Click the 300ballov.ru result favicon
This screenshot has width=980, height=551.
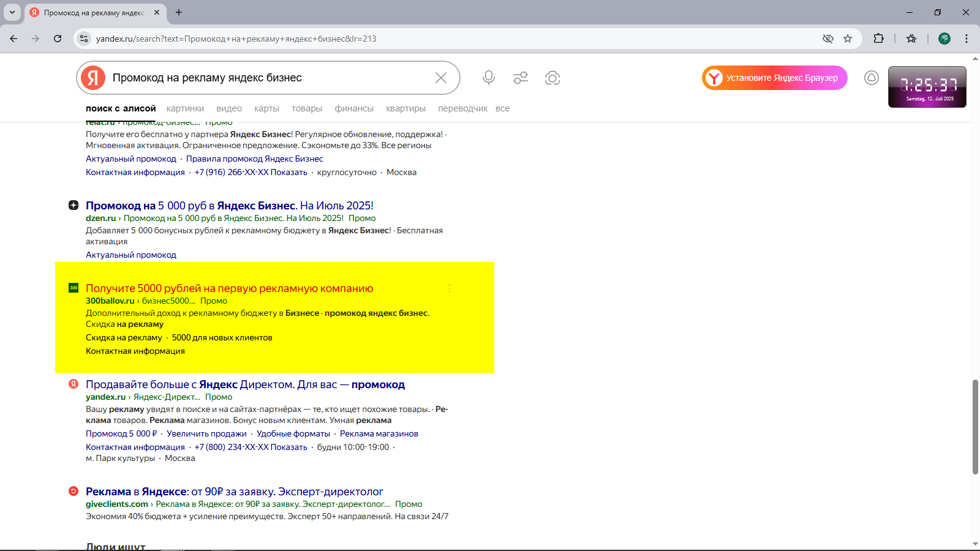click(x=73, y=288)
